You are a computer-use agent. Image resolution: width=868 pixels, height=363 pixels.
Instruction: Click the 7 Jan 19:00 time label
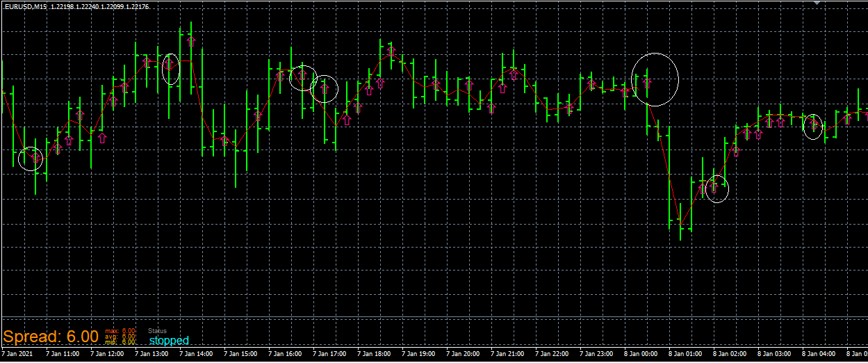coord(418,354)
